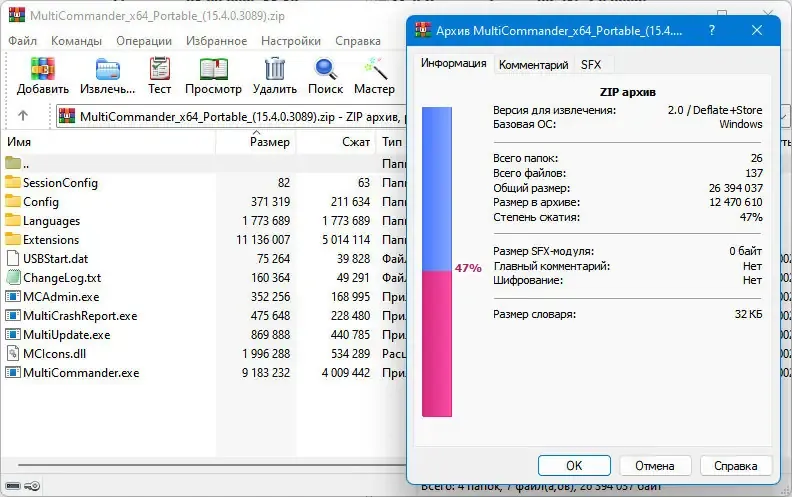Viewport: 792px width, 497px height.
Task: Click the Справка button in dialog
Action: pyautogui.click(x=735, y=466)
